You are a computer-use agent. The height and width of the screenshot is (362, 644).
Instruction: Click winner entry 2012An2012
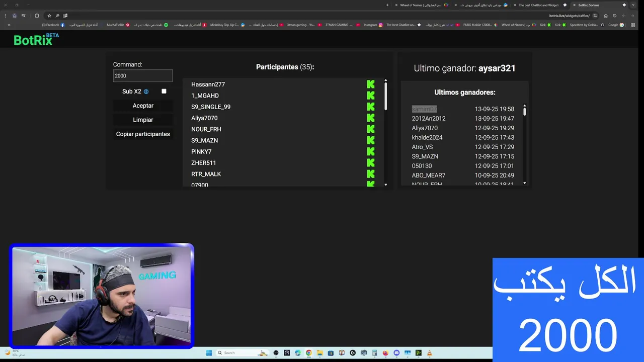(x=429, y=119)
